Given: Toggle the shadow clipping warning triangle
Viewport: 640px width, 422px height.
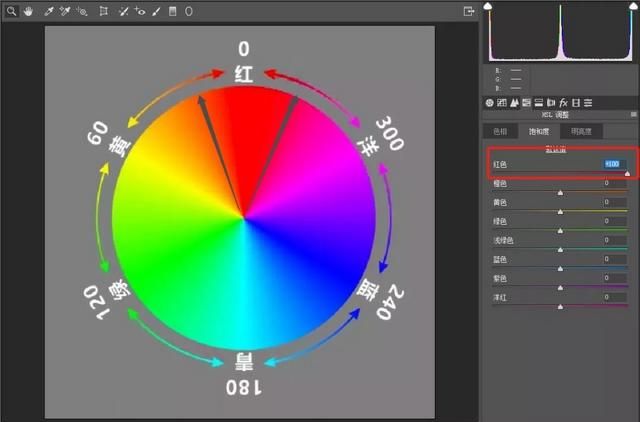Looking at the screenshot, I should tap(488, 6).
